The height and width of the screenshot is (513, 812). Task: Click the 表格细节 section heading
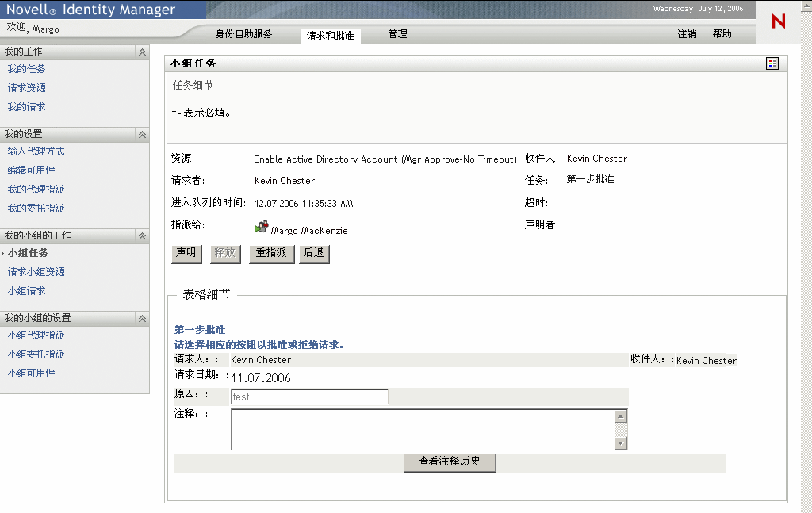click(206, 294)
